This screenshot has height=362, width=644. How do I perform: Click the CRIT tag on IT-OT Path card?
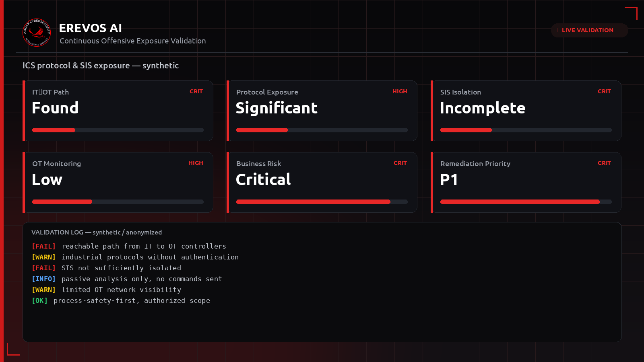tap(196, 91)
